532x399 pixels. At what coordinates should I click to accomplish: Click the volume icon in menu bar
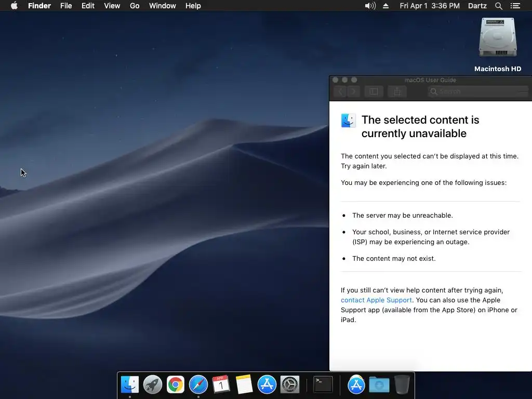[370, 6]
